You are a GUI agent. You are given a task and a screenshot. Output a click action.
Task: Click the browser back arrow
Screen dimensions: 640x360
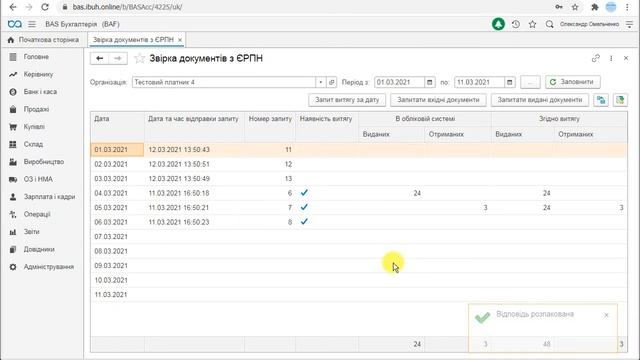[13, 7]
